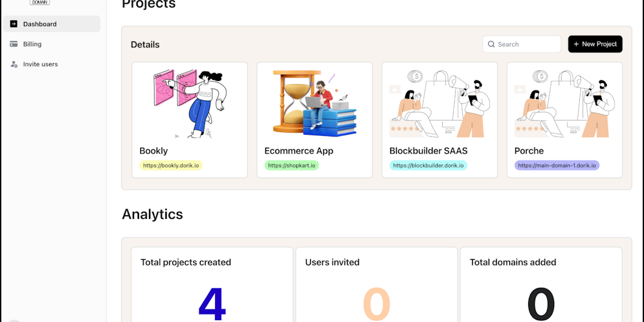Open the bookly.dorik.io link
This screenshot has height=322, width=644.
[x=171, y=165]
